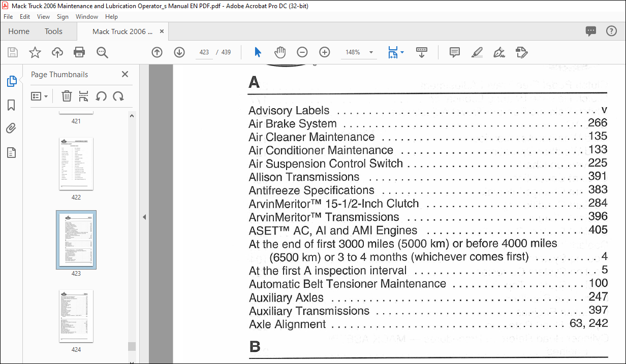
Task: Open the Find text magnifier tool
Action: pos(102,52)
